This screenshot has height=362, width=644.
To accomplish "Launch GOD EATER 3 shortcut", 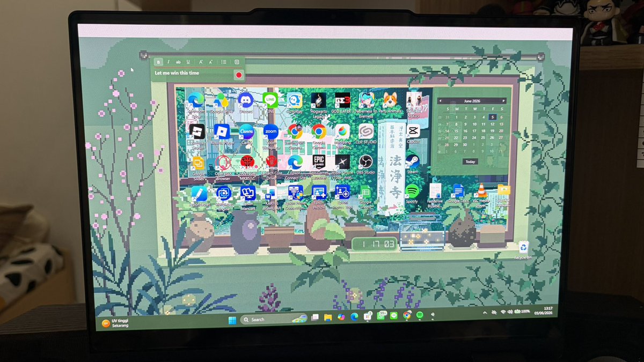I will pyautogui.click(x=342, y=103).
